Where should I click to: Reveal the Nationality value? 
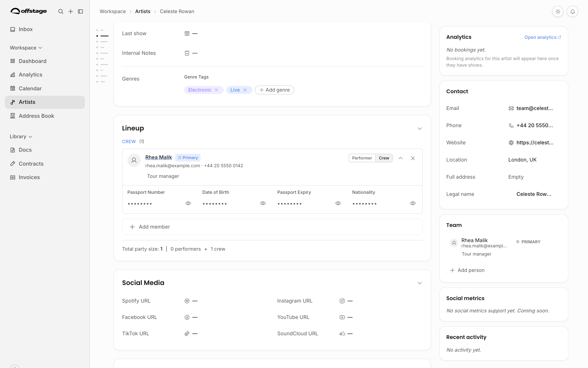coord(413,203)
